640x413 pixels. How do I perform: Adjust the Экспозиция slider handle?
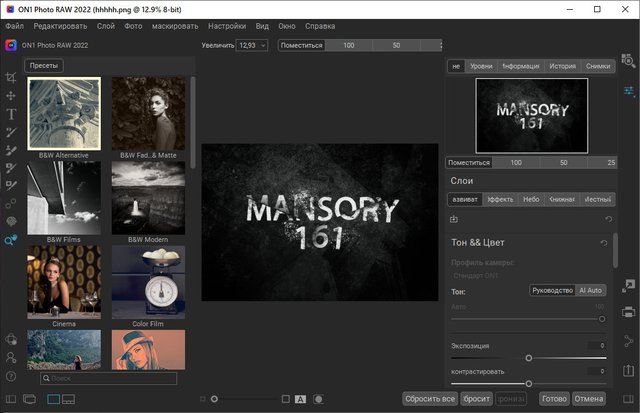point(529,357)
